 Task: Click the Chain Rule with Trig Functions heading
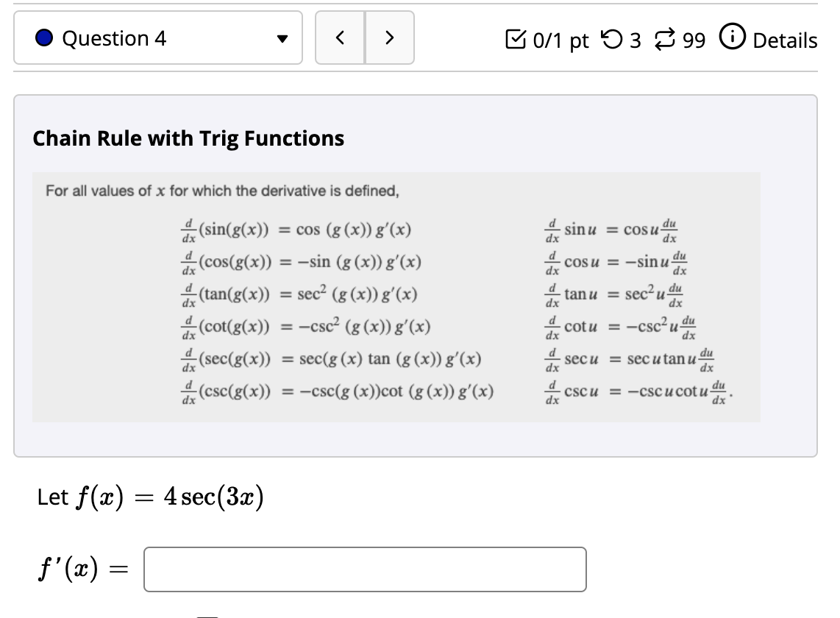click(187, 138)
